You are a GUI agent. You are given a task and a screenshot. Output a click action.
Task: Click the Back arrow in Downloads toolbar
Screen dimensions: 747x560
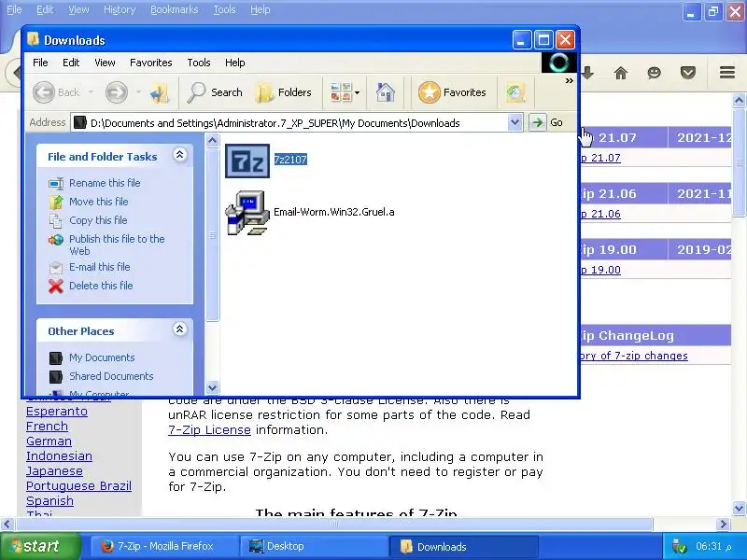(x=44, y=92)
